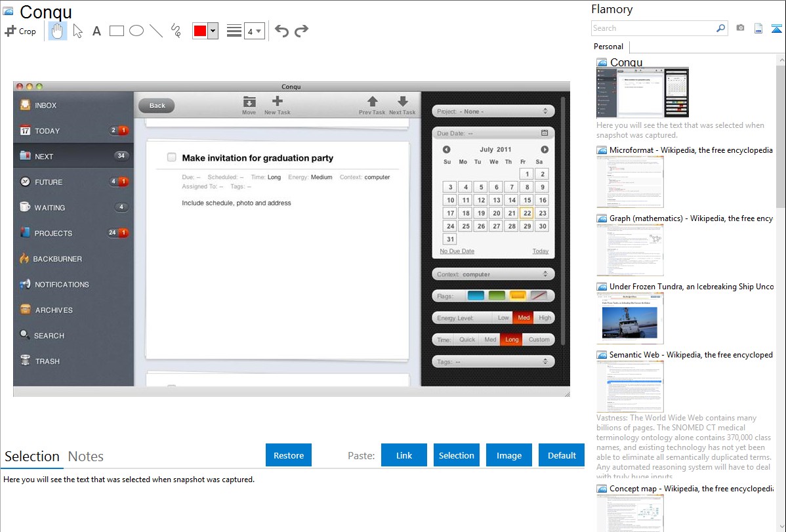Click the Due Date calendar icon
This screenshot has height=532, width=786.
click(x=545, y=133)
